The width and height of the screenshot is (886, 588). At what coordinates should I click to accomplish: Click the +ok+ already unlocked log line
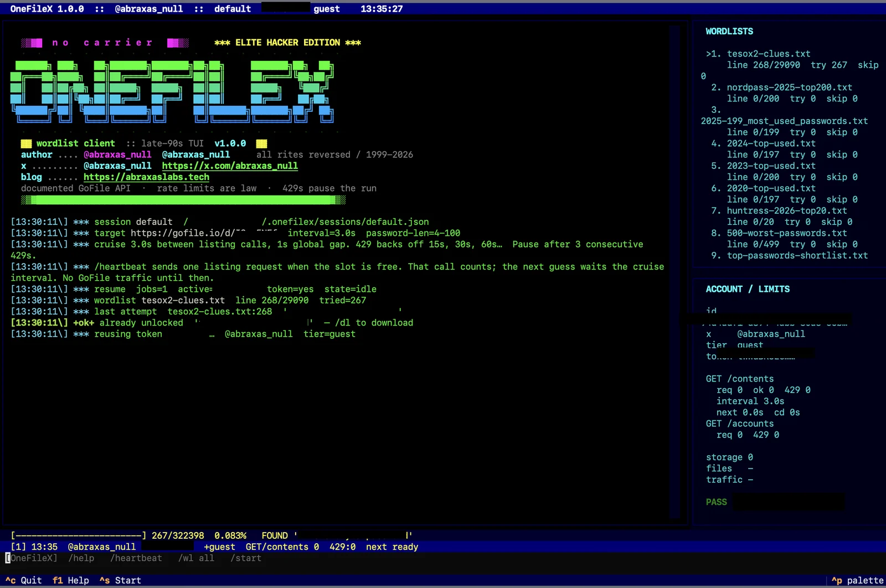pyautogui.click(x=212, y=323)
